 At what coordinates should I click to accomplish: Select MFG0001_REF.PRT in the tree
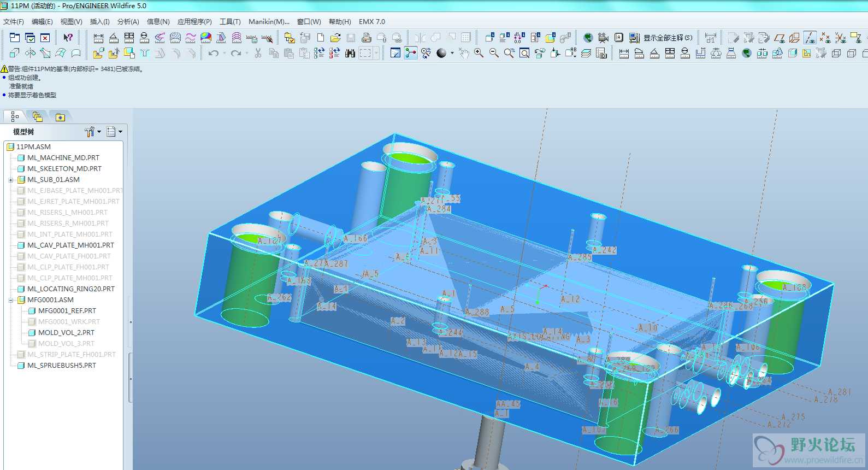tap(67, 311)
